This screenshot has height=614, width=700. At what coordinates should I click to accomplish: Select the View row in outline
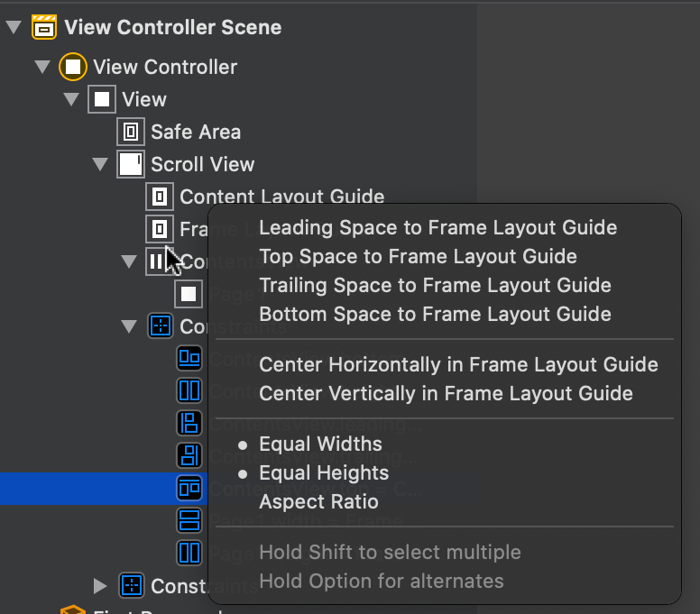pyautogui.click(x=144, y=99)
